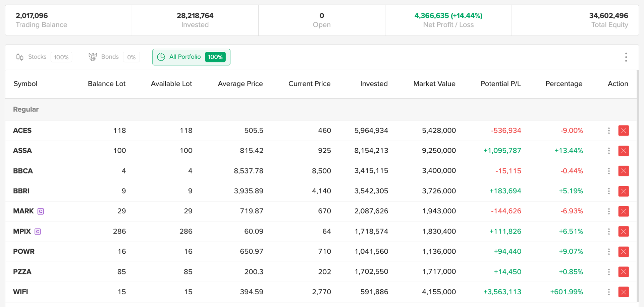Click the Bonds plant icon

tap(93, 57)
